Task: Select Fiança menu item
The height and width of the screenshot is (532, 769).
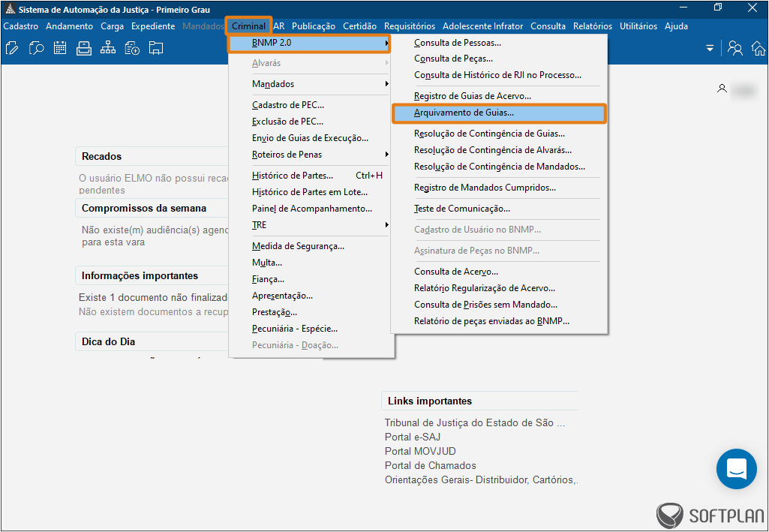Action: [x=311, y=279]
